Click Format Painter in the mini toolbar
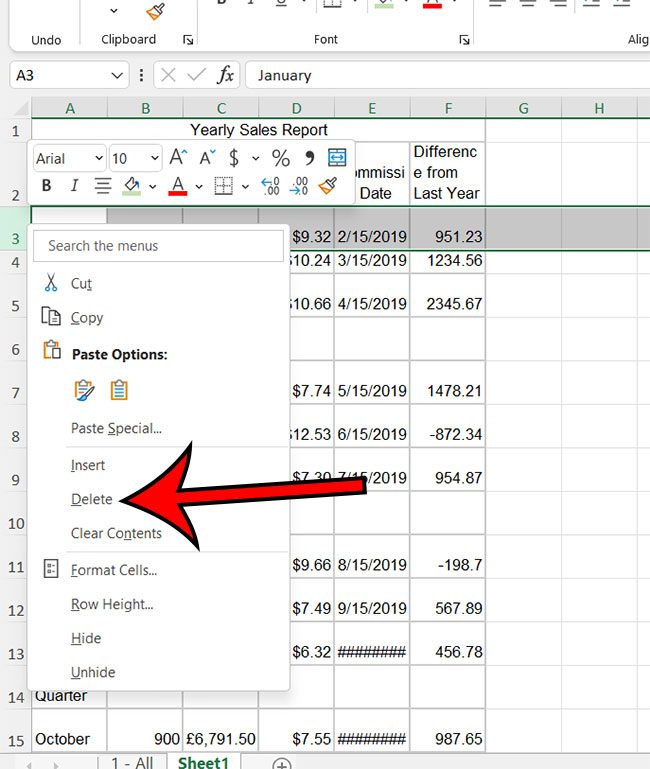Image resolution: width=650 pixels, height=769 pixels. 327,186
